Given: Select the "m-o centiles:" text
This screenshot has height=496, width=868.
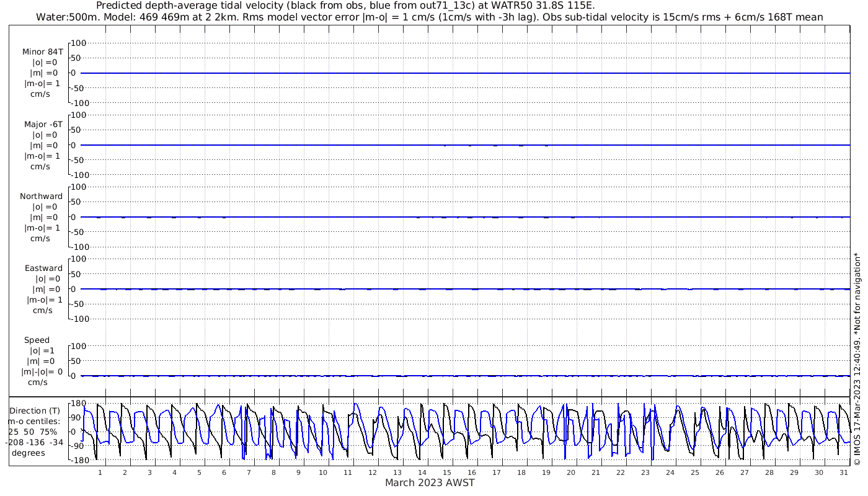Looking at the screenshot, I should coord(34,421).
